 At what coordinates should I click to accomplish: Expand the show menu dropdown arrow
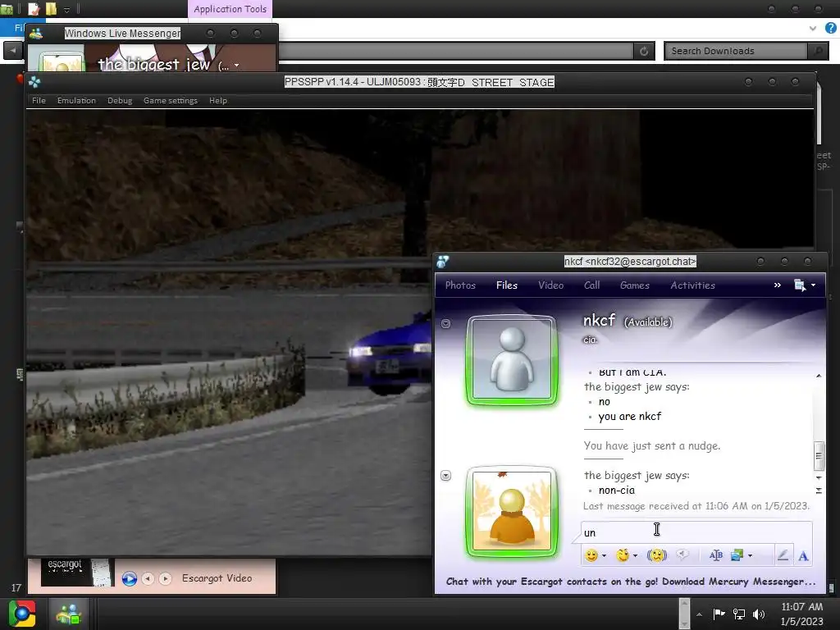coord(813,285)
